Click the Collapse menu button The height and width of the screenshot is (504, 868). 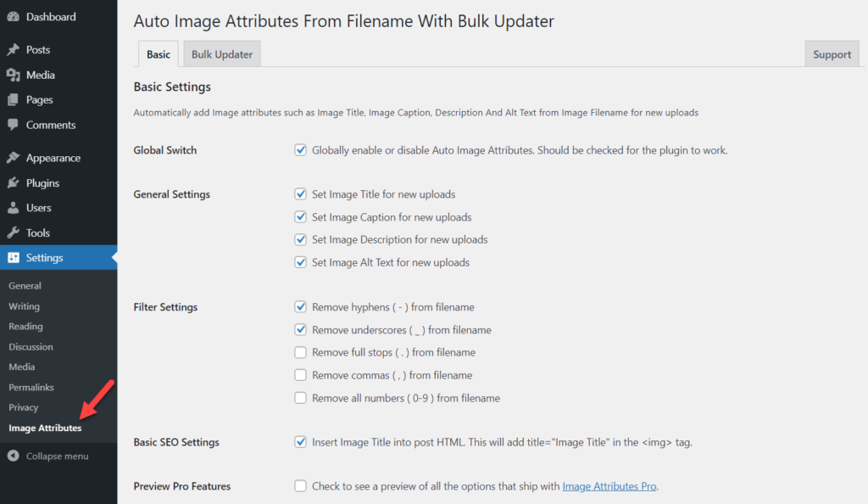click(58, 456)
